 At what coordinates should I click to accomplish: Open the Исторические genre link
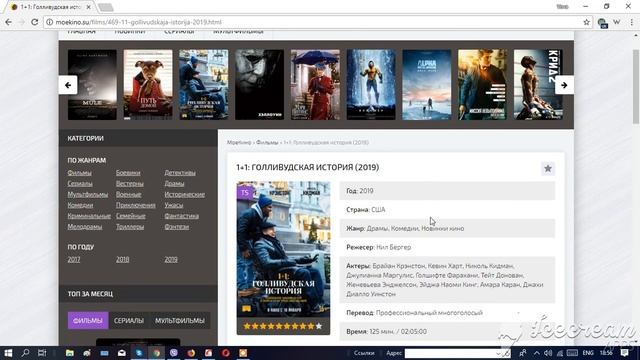(184, 194)
